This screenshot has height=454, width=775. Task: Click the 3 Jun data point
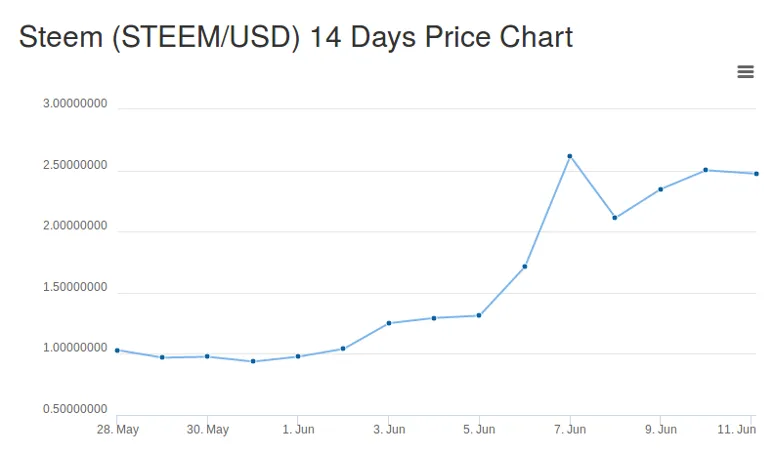pyautogui.click(x=389, y=323)
